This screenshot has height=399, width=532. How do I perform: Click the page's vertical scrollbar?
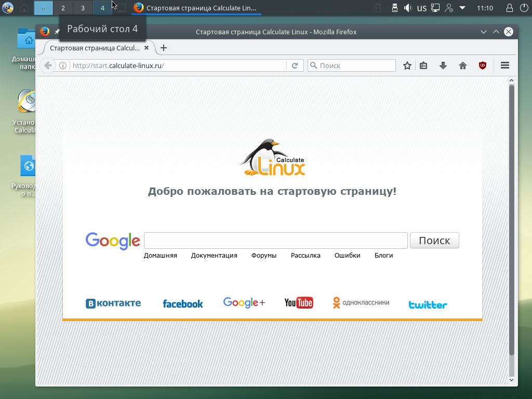511,218
